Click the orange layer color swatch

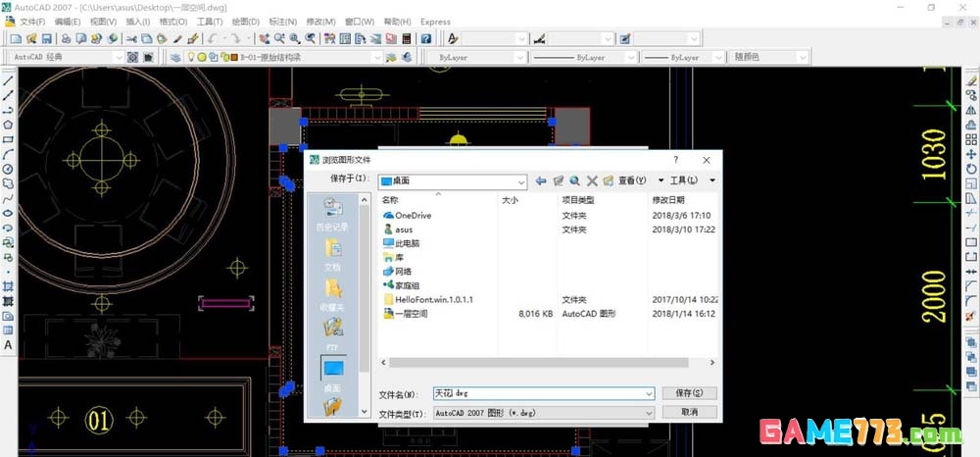click(x=235, y=57)
